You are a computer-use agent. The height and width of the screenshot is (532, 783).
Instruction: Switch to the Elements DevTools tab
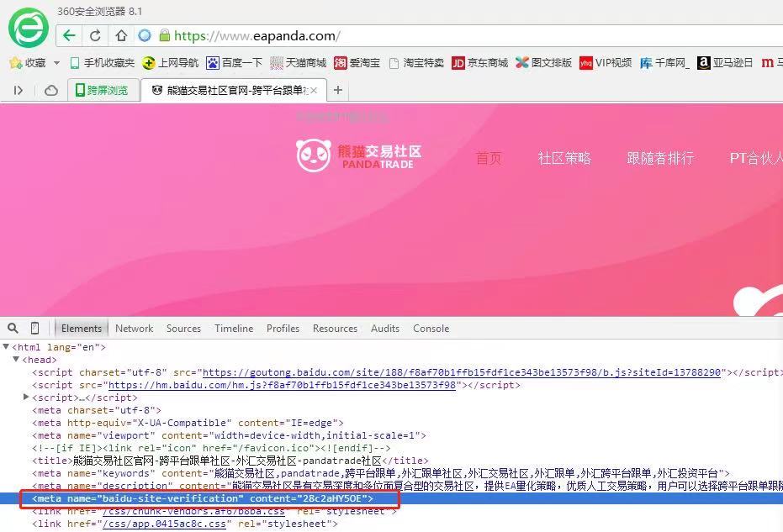pos(82,329)
